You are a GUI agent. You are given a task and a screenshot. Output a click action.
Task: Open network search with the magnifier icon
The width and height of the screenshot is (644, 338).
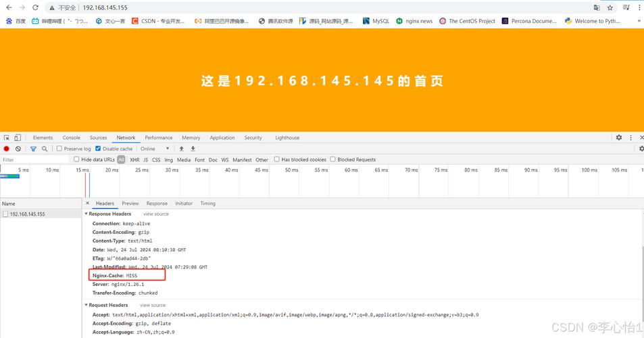[45, 149]
